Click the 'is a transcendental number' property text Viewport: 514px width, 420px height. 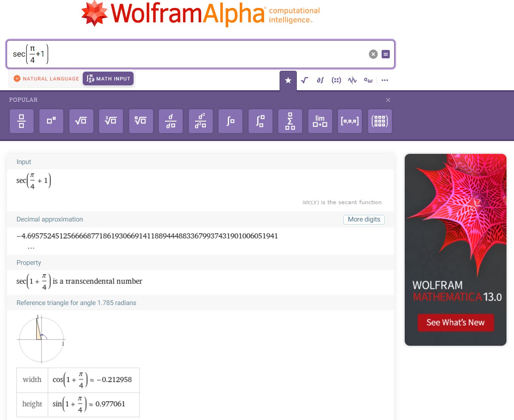(x=97, y=282)
